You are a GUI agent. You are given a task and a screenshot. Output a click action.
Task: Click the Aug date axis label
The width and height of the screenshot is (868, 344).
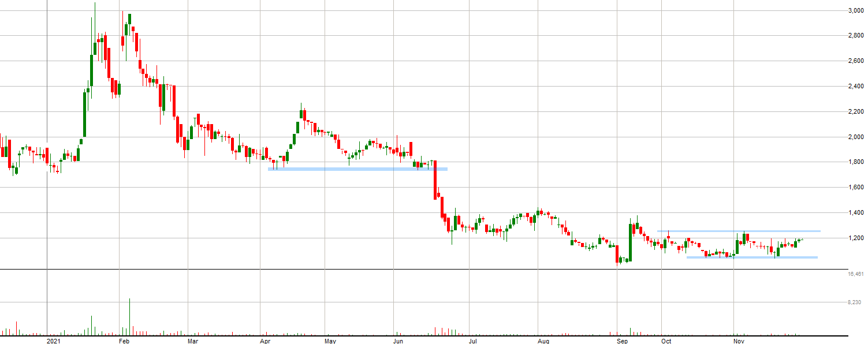click(x=543, y=341)
